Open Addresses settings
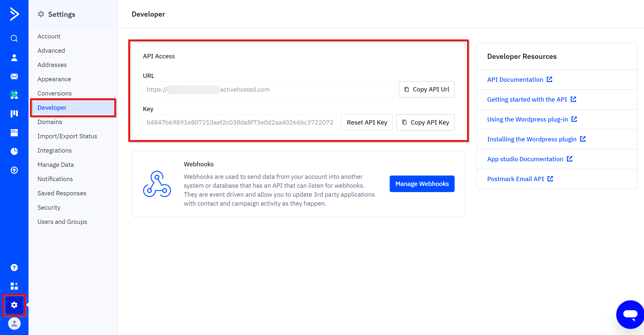This screenshot has height=335, width=644. point(52,65)
